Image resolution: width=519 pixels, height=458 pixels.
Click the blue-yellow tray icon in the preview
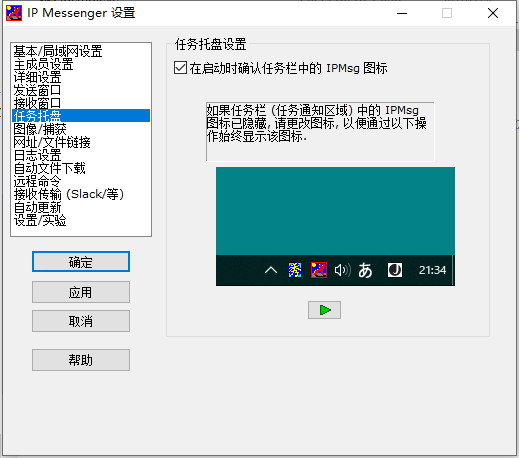click(295, 270)
